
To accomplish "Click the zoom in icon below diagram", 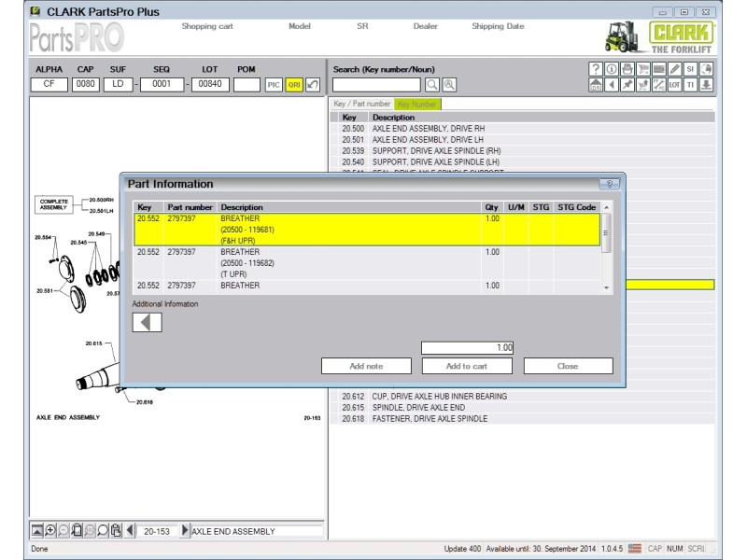I will (x=50, y=530).
